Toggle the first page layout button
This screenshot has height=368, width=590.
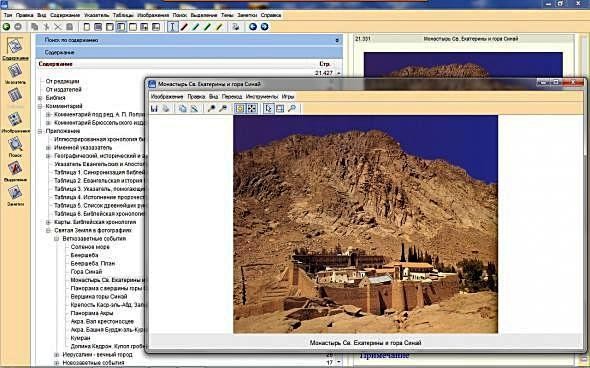click(87, 27)
